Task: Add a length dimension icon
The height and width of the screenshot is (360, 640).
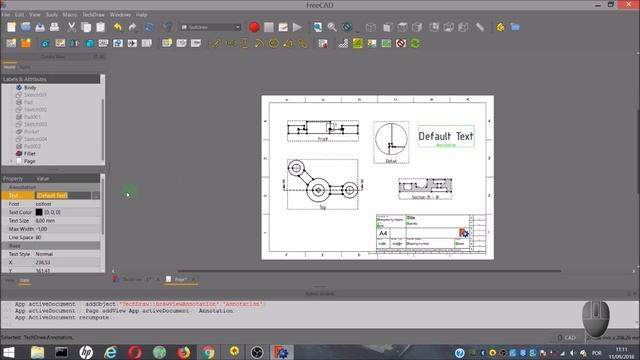Action: point(216,43)
